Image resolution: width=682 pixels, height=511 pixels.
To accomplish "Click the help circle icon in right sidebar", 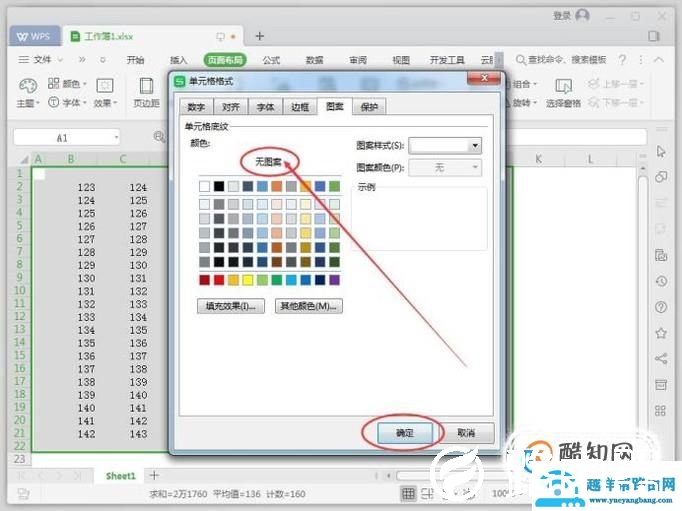I will (661, 307).
